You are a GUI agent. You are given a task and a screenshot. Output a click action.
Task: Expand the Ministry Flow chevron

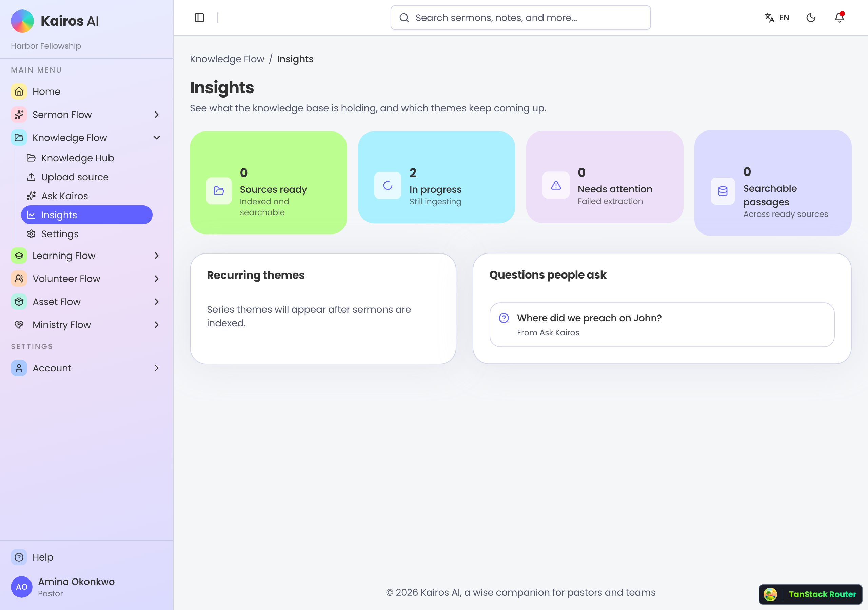click(x=157, y=325)
